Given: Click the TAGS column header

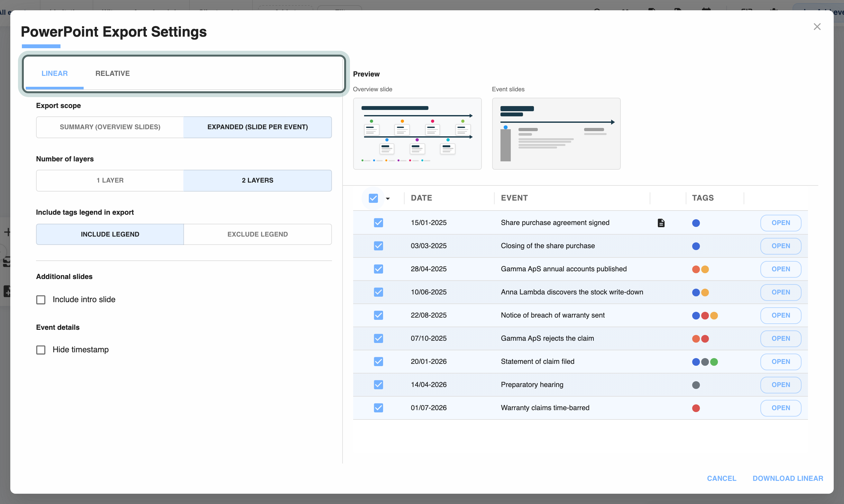Looking at the screenshot, I should point(703,198).
